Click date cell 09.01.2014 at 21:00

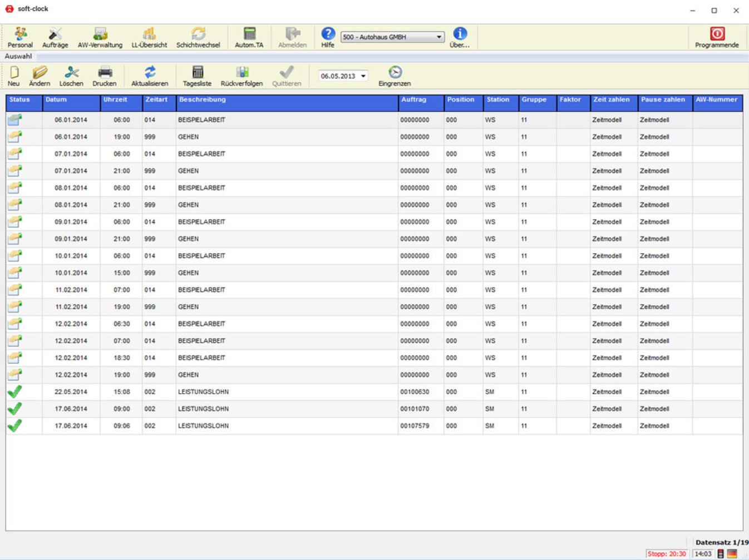tap(71, 239)
